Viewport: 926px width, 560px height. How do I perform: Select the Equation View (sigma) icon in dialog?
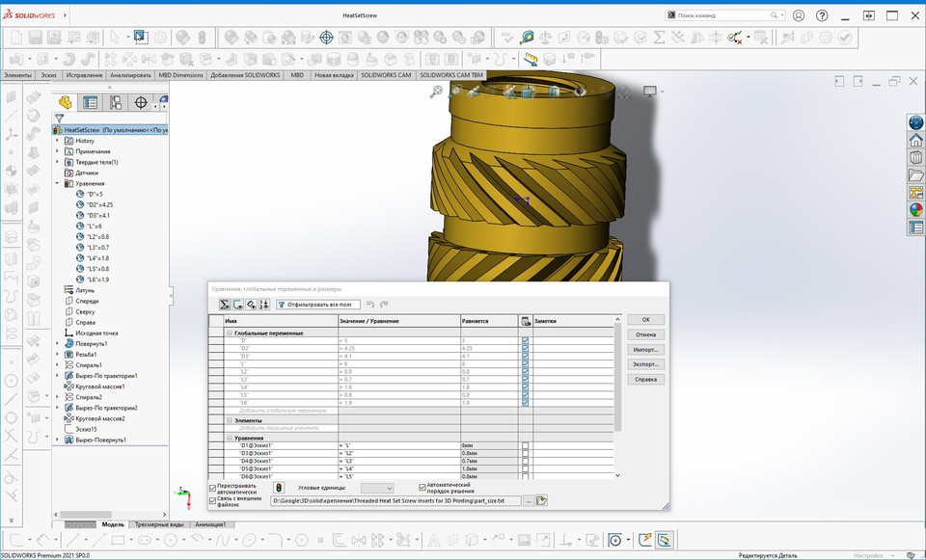[225, 304]
